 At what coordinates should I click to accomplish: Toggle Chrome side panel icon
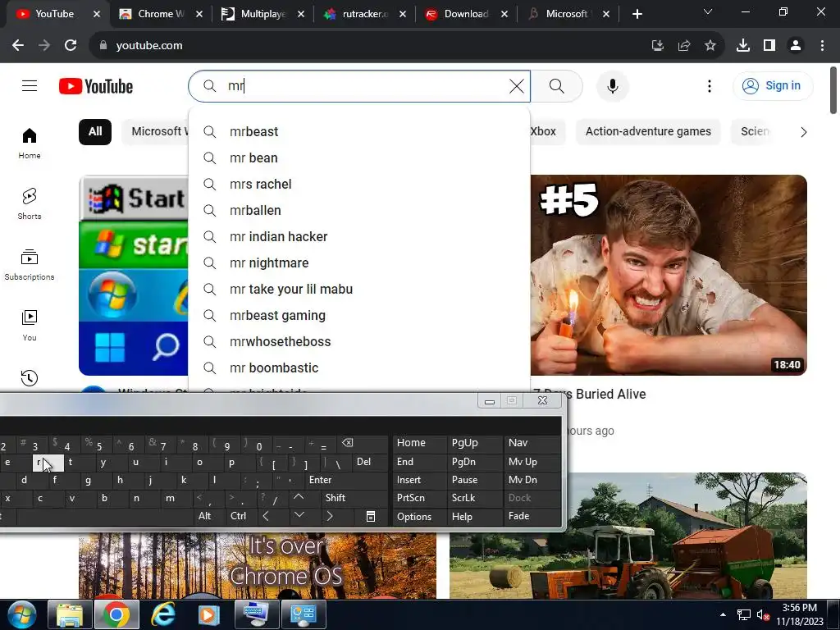point(769,46)
